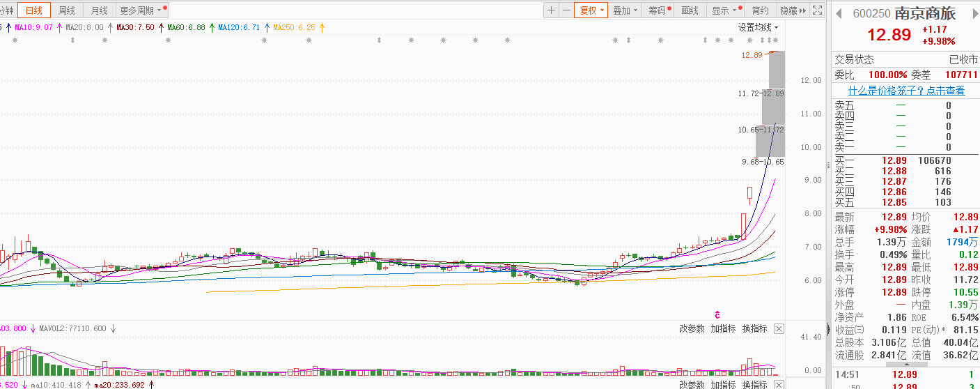
Task: Click the 换手 0.49% turnover value
Action: (x=892, y=254)
